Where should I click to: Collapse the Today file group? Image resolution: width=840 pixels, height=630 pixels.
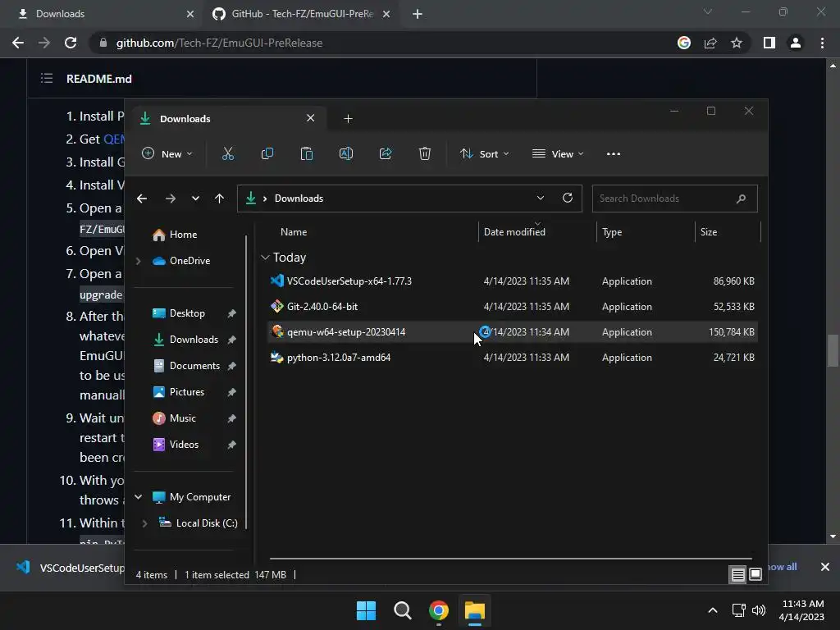coord(265,258)
